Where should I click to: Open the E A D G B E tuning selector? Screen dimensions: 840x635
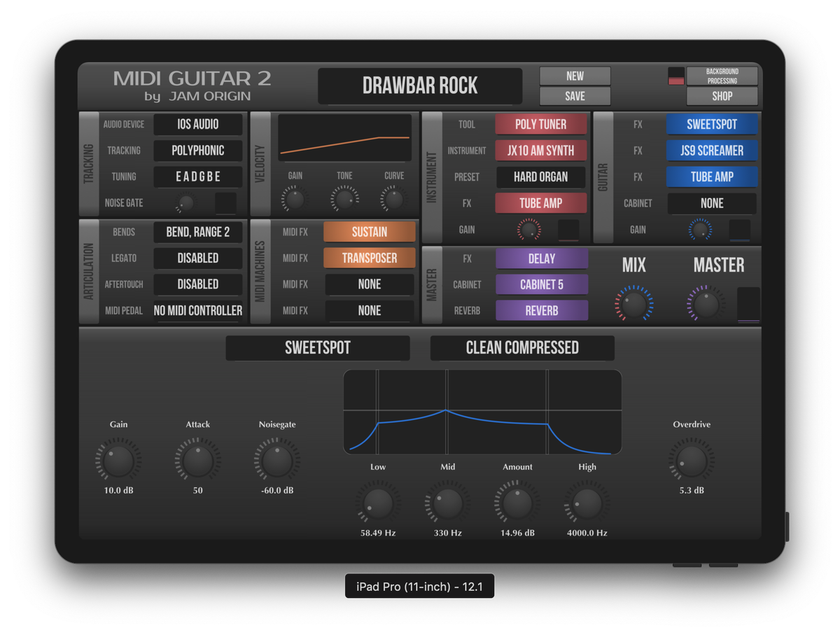tap(198, 177)
